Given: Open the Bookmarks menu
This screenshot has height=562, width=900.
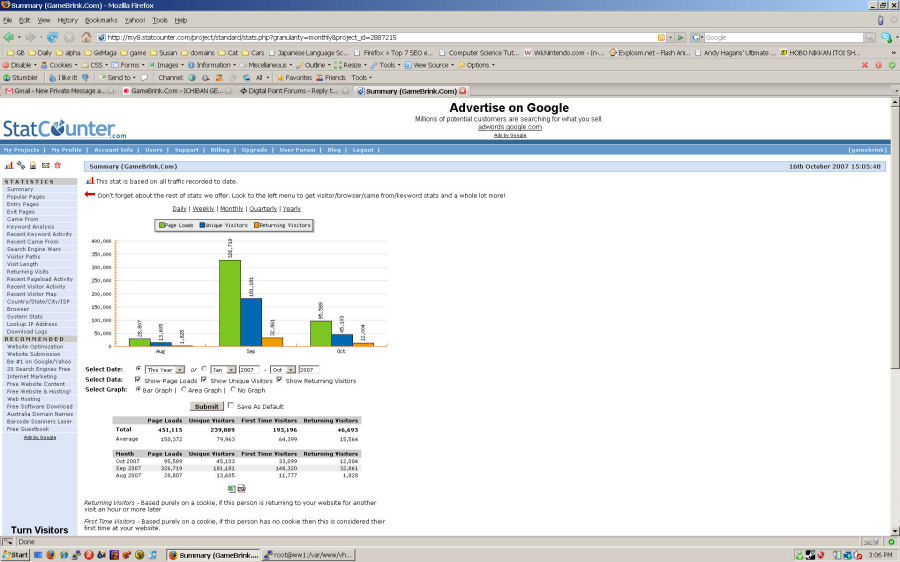Looking at the screenshot, I should click(x=101, y=20).
